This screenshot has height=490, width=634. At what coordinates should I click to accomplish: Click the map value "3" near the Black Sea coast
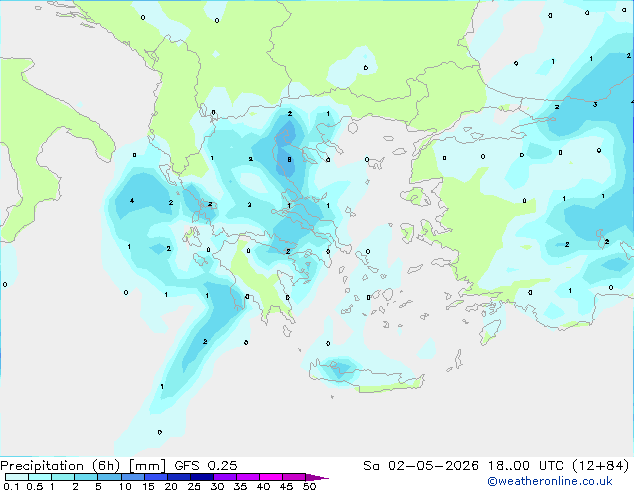click(x=595, y=104)
